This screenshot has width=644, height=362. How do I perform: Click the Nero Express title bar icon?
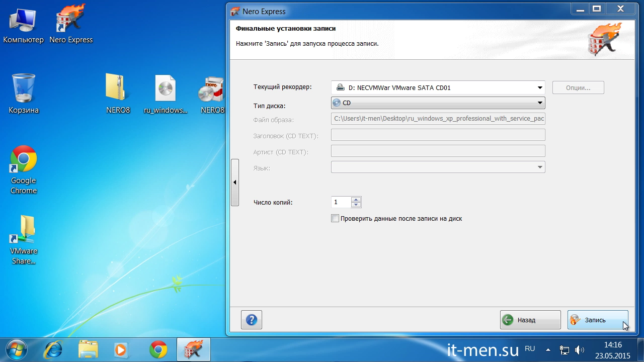click(x=234, y=11)
